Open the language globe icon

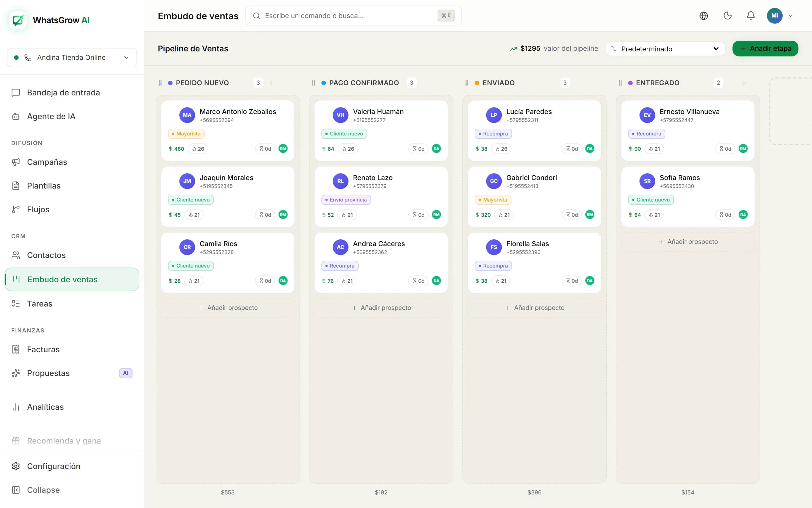coord(704,16)
